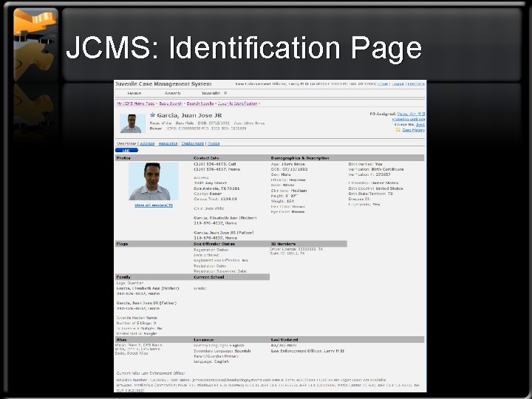Open the Feedback link
532x399 pixels.
(x=416, y=83)
